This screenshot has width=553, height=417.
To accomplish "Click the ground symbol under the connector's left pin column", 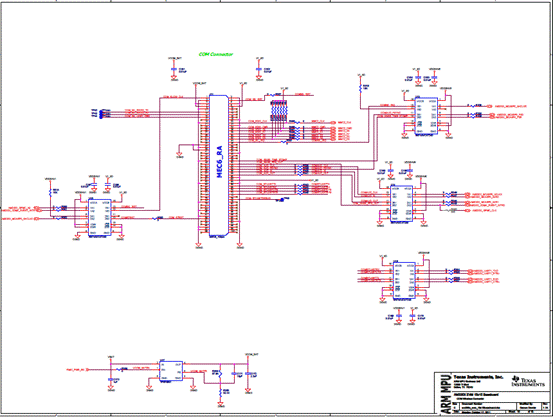I will point(199,246).
